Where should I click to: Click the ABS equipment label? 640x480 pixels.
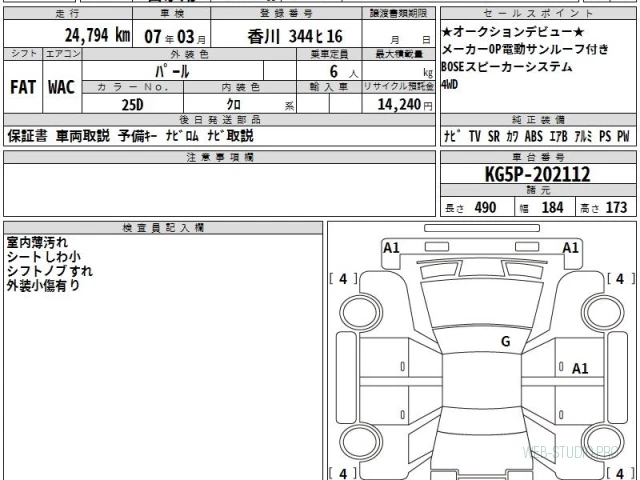pyautogui.click(x=533, y=136)
